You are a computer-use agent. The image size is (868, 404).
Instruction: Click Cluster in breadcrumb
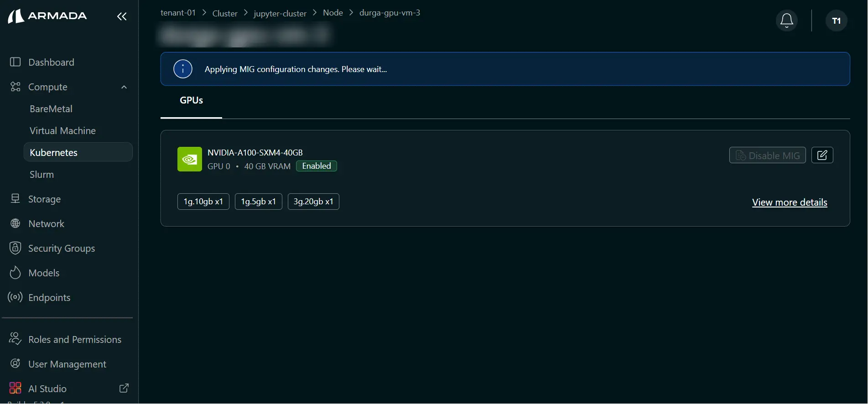tap(225, 13)
